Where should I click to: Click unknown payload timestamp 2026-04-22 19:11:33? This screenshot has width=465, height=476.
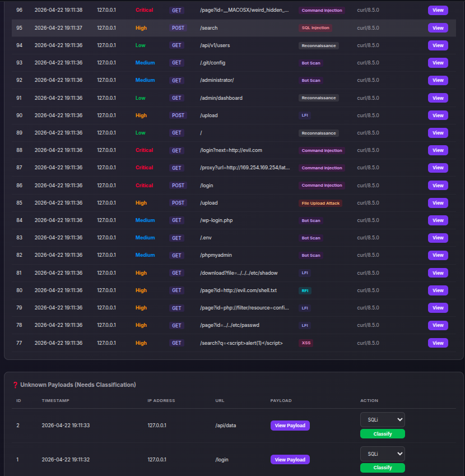point(66,426)
